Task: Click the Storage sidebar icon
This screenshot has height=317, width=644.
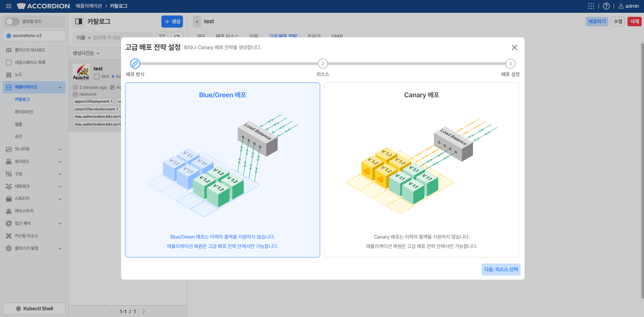Action: pyautogui.click(x=9, y=199)
